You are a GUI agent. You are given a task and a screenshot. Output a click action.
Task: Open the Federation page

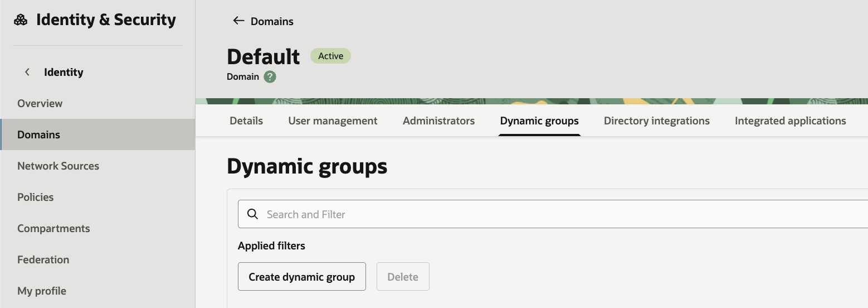pyautogui.click(x=43, y=259)
